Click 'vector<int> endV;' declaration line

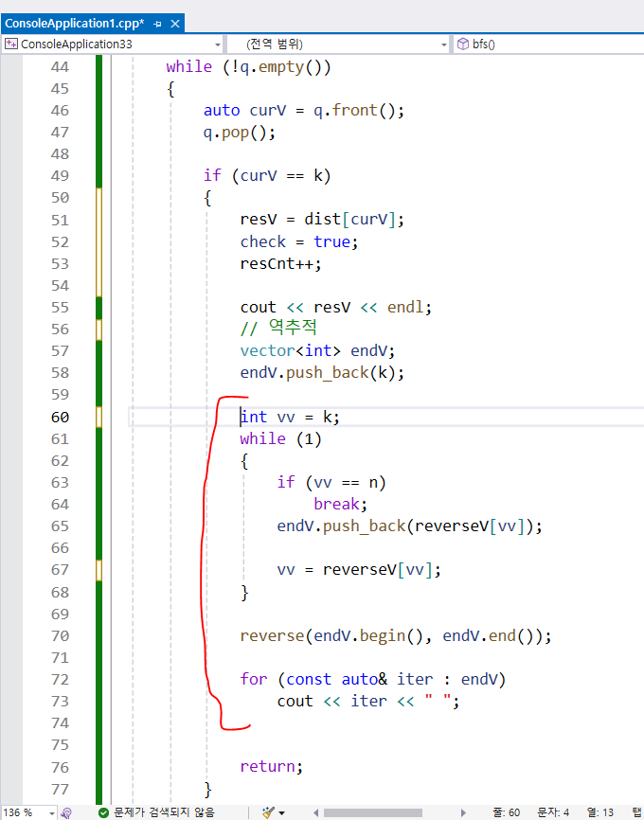(x=317, y=351)
